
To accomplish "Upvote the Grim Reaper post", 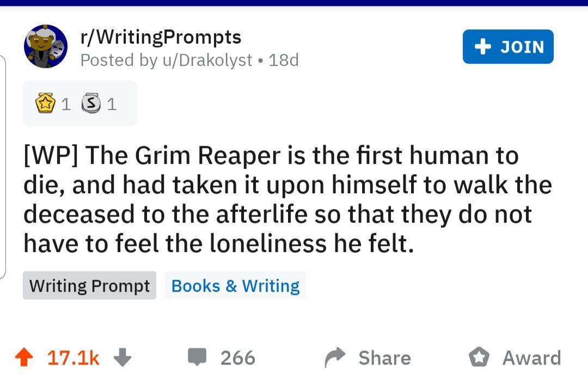I will click(x=23, y=358).
